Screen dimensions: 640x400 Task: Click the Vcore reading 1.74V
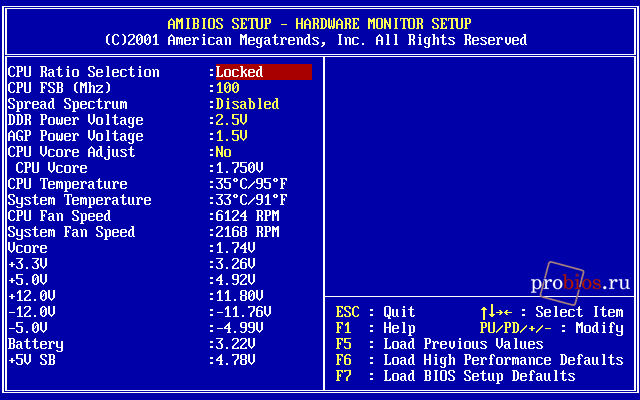pos(236,248)
